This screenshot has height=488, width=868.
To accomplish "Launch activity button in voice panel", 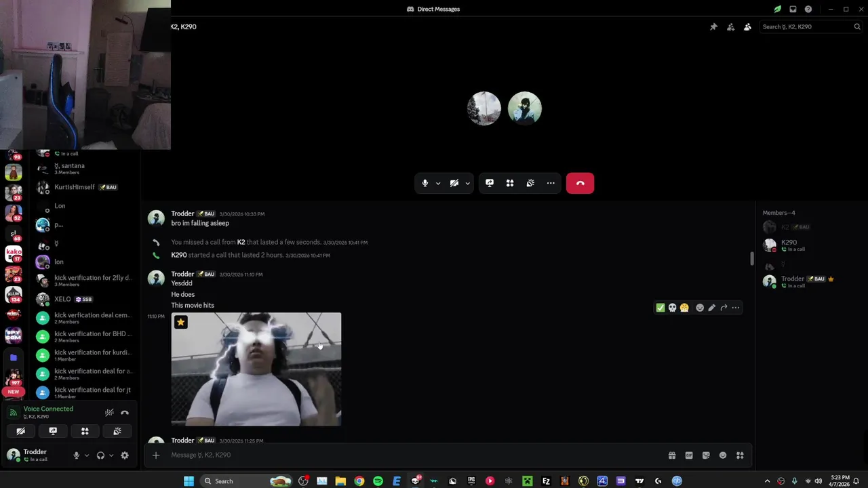I will pos(85,431).
